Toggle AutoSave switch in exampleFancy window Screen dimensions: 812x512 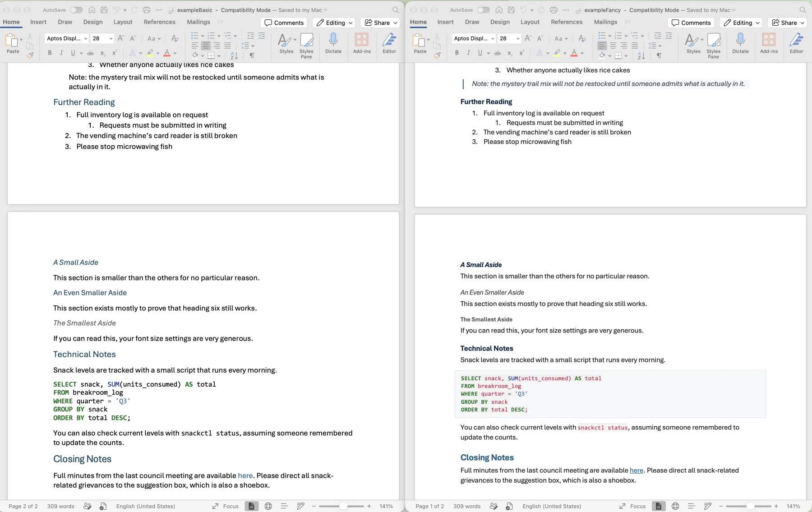tap(483, 10)
